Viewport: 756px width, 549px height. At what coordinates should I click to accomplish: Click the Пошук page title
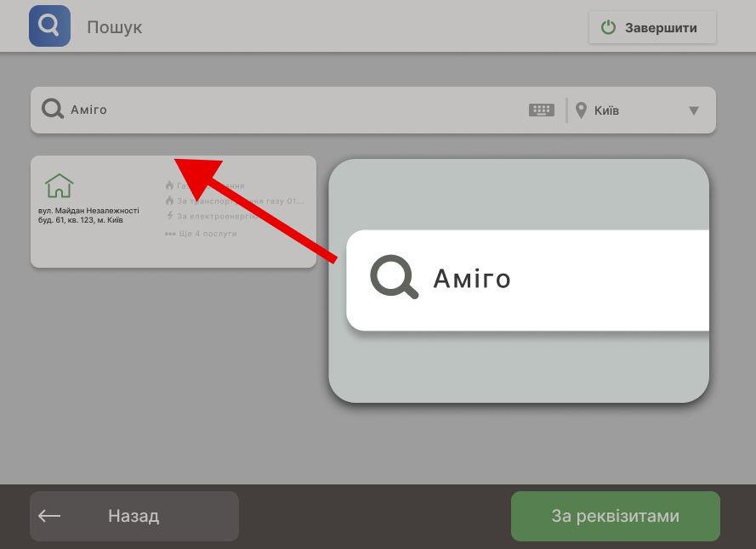tap(115, 27)
